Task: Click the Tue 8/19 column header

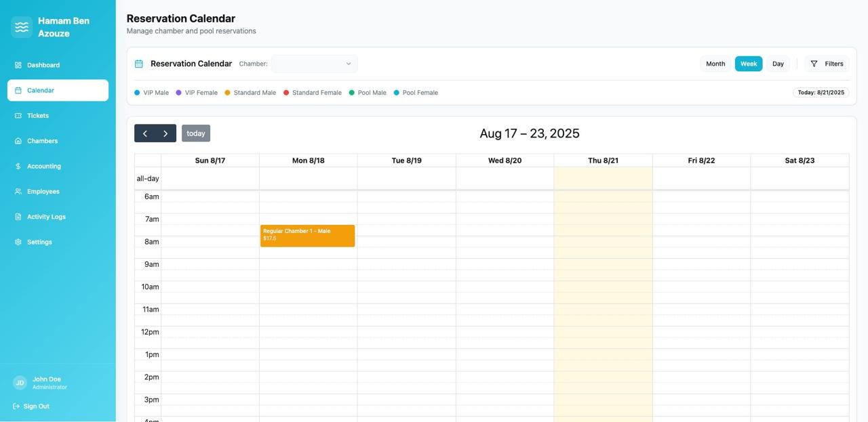Action: tap(407, 161)
